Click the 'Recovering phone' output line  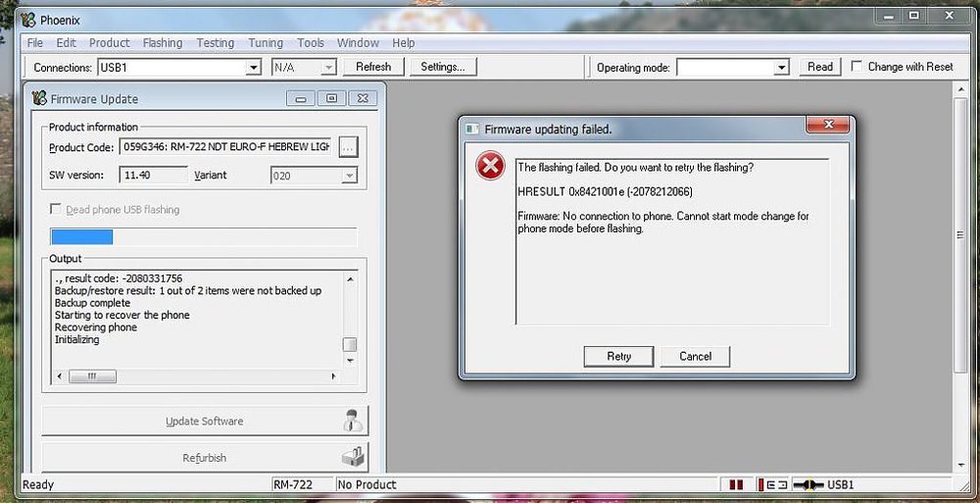(x=96, y=327)
